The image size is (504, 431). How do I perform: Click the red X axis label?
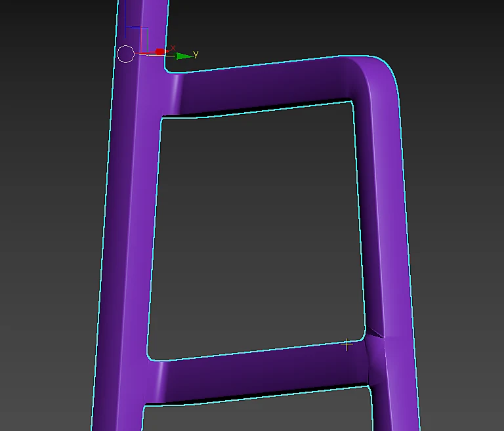173,48
